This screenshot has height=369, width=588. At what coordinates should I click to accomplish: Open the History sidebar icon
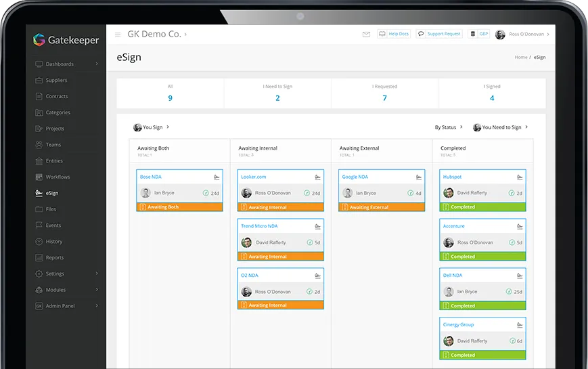(39, 241)
